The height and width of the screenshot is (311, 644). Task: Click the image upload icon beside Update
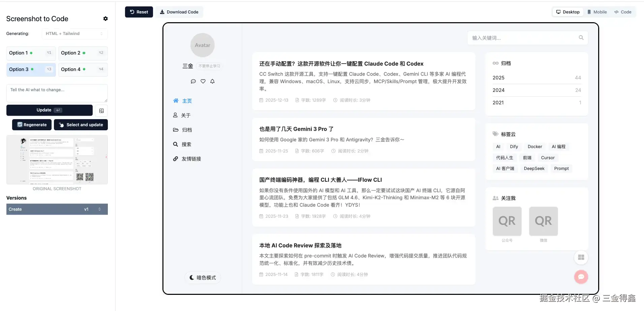(x=101, y=111)
